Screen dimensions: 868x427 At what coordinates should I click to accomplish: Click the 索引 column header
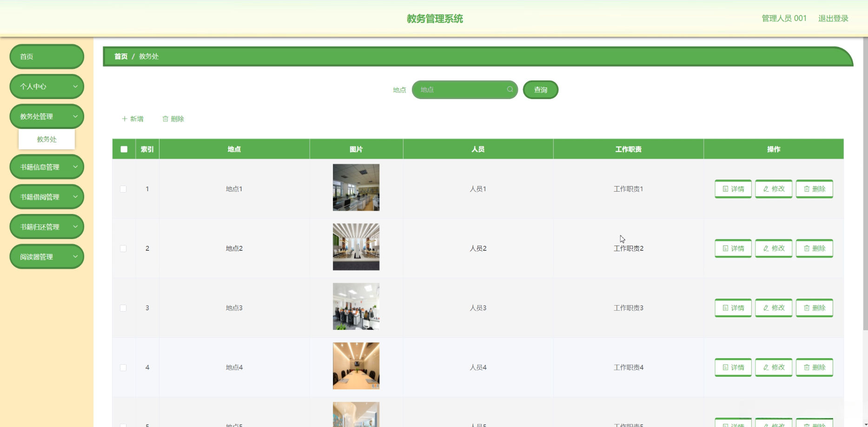(x=147, y=149)
